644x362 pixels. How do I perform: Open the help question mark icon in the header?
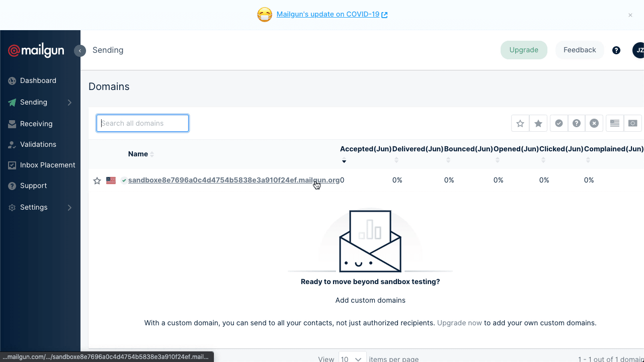tap(616, 50)
